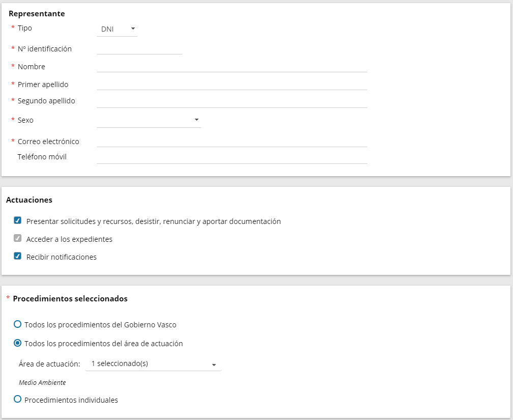This screenshot has width=513, height=420.
Task: Focus the Nº identificación input field
Action: click(139, 48)
